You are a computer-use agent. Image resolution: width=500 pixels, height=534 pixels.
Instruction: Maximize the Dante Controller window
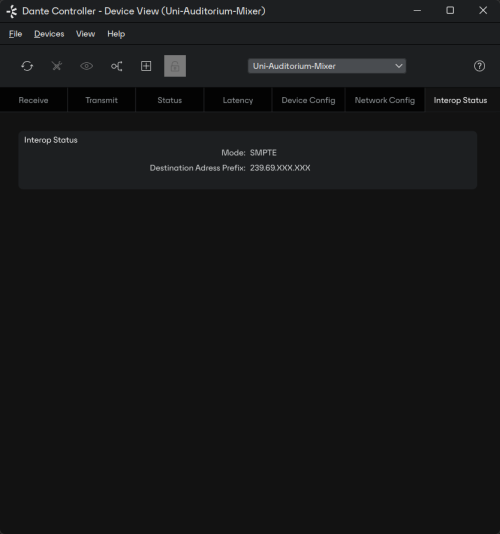(450, 11)
